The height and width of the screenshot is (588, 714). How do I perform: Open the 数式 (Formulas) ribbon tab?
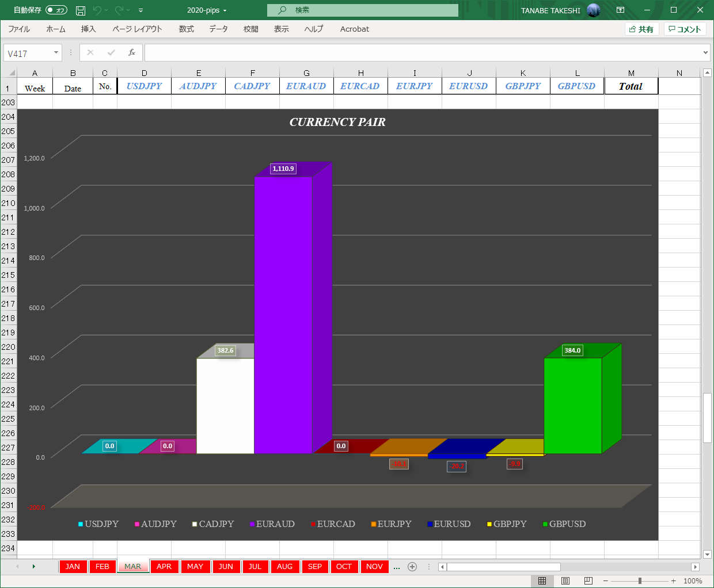click(x=186, y=29)
